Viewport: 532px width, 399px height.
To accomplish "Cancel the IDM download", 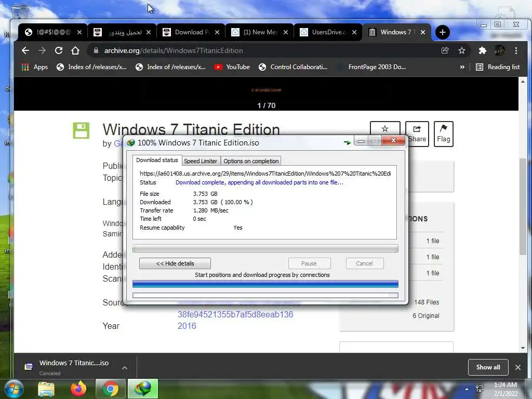I will pos(364,263).
